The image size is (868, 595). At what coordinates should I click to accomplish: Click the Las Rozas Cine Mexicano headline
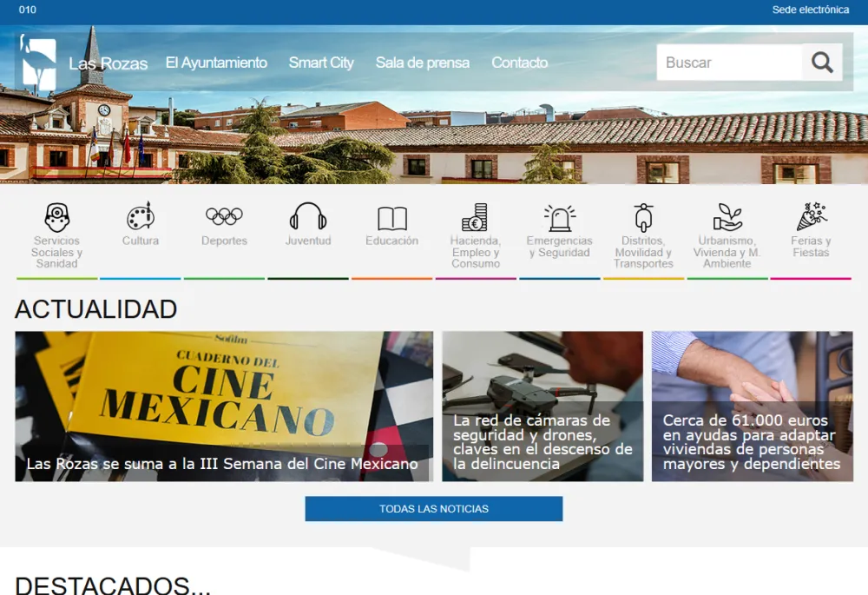pos(222,464)
